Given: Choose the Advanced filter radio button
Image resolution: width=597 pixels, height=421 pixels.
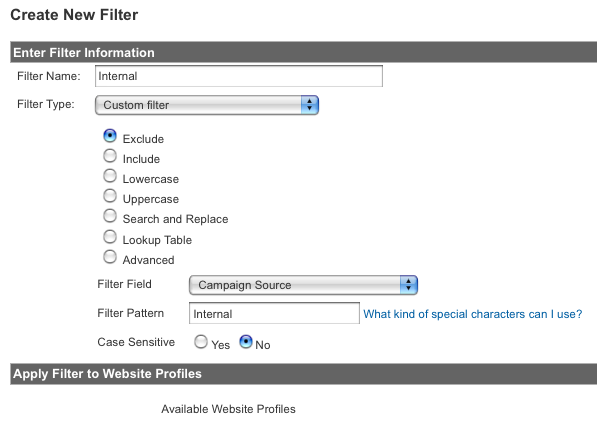Looking at the screenshot, I should (110, 257).
